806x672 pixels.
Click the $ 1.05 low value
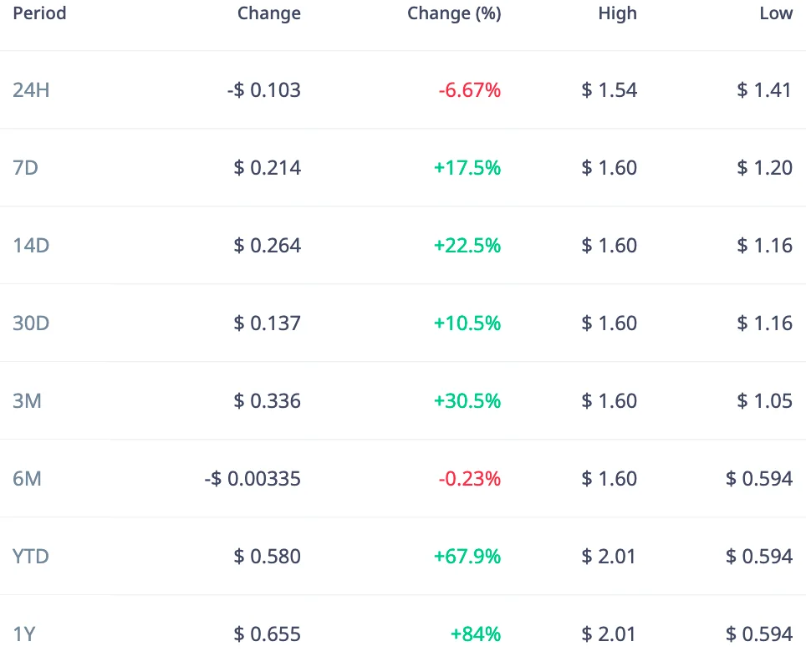764,401
